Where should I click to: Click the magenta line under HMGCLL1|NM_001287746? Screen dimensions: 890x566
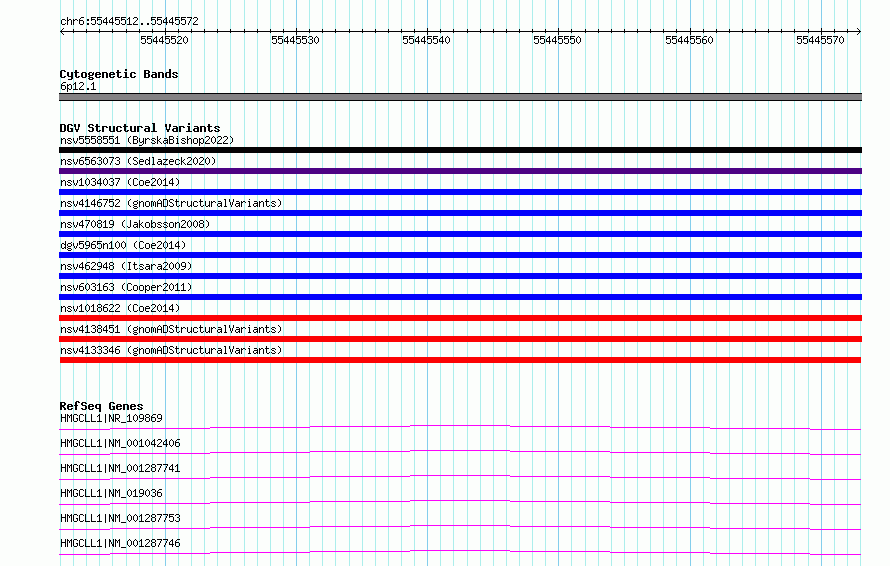[460, 552]
